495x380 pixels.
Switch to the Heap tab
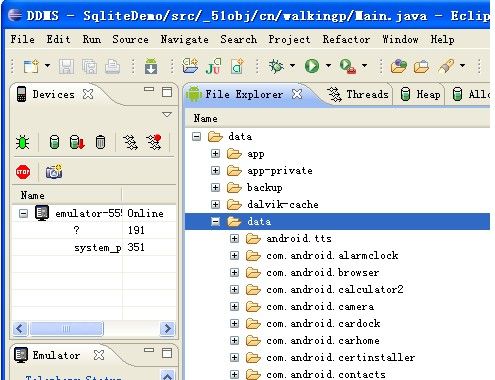[x=420, y=95]
